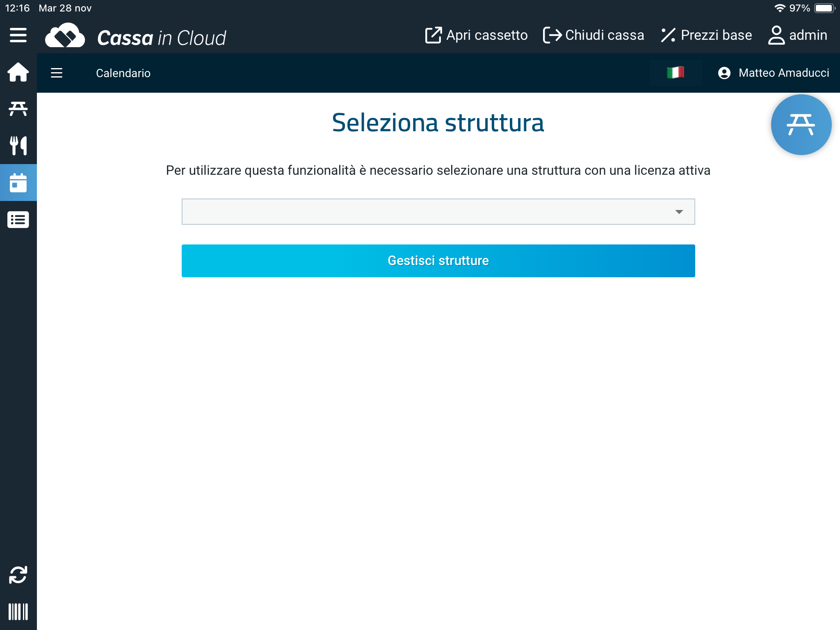Open the Matteo Amaducci user menu
840x630 pixels.
[x=774, y=73]
